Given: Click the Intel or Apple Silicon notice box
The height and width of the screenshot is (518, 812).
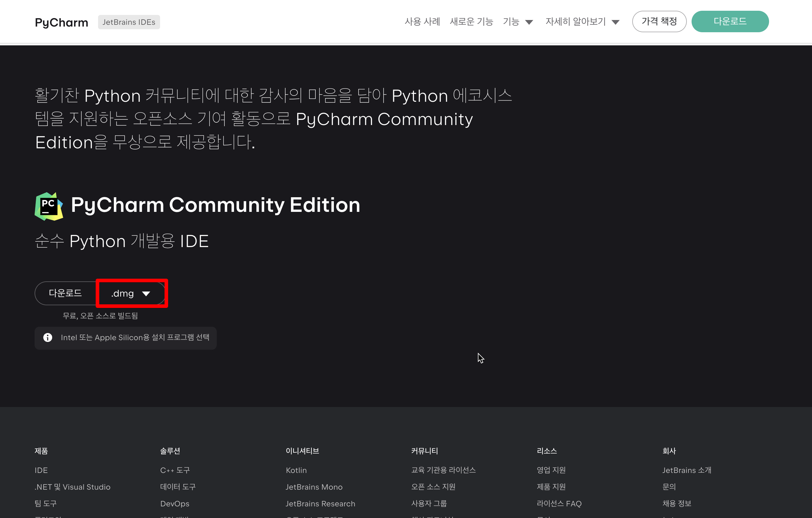Looking at the screenshot, I should pyautogui.click(x=135, y=337).
